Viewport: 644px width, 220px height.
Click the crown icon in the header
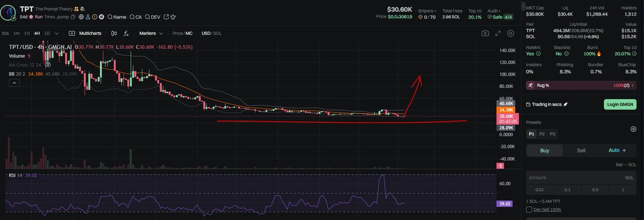(173, 17)
